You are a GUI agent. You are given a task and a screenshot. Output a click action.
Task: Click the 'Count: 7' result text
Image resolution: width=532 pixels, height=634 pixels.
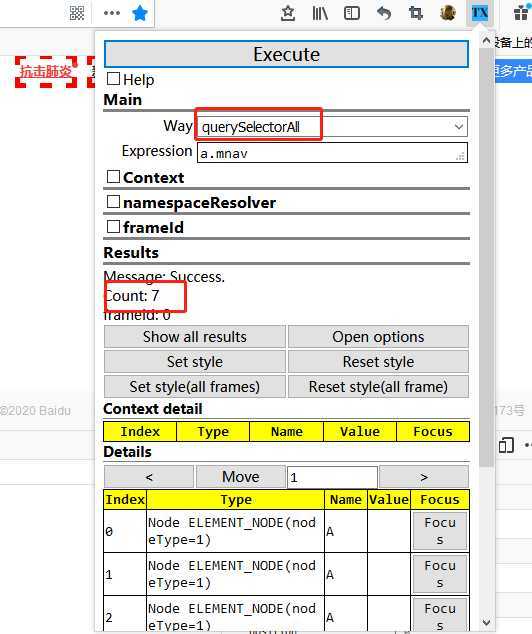(x=132, y=296)
